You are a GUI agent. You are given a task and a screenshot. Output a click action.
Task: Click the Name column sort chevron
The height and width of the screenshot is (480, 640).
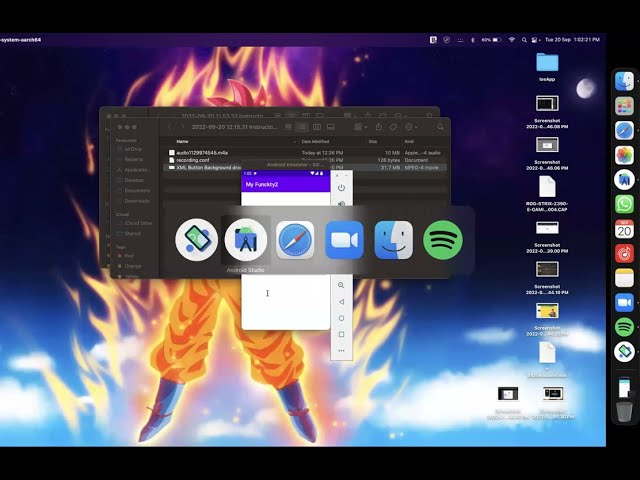pos(295,142)
